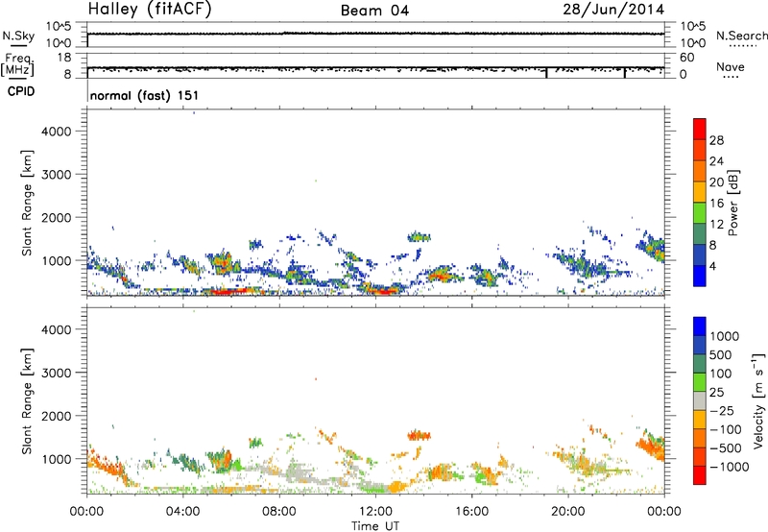Click the Freq. [MHz] axis label
The height and width of the screenshot is (532, 768).
[x=17, y=64]
